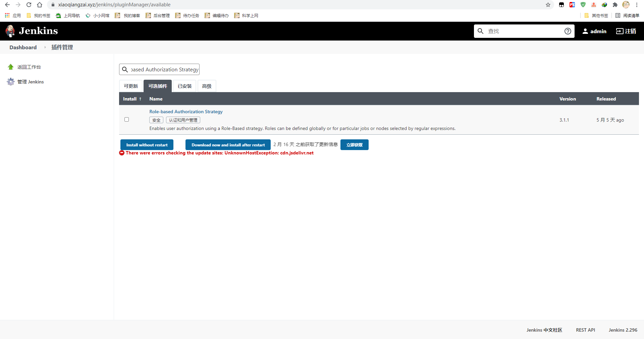Image resolution: width=644 pixels, height=339 pixels.
Task: Open the Chrome three-dot menu
Action: 637,5
